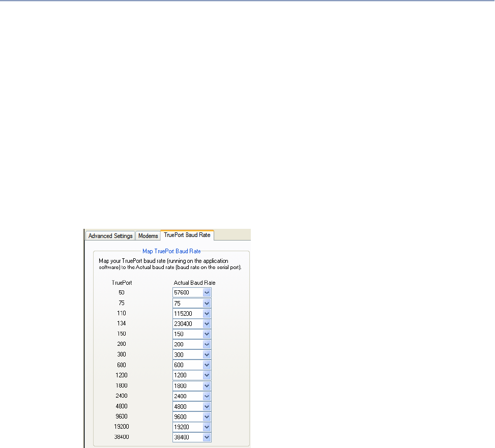Open the dropdown for TruePort 1200

[207, 375]
